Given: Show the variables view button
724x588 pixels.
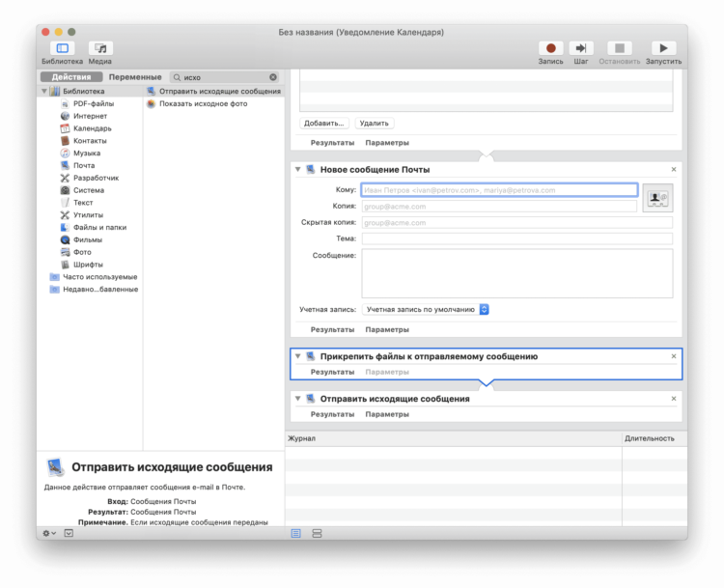Looking at the screenshot, I should pos(317,534).
